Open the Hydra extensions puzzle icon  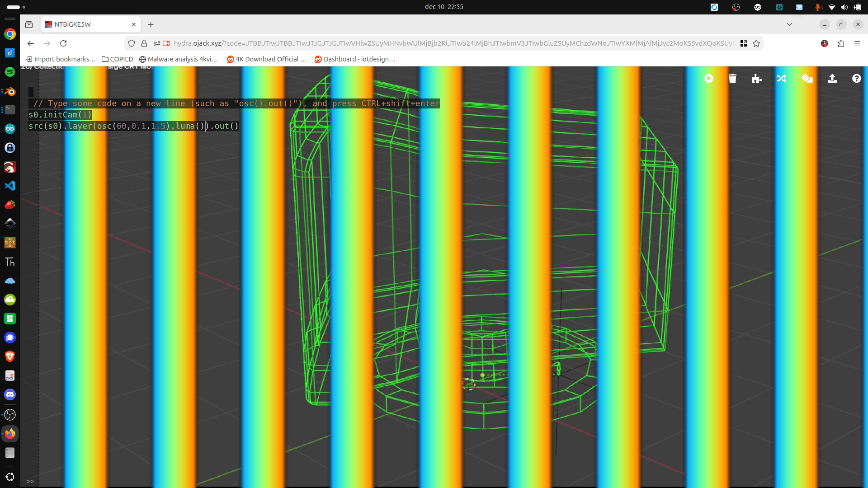(x=756, y=79)
